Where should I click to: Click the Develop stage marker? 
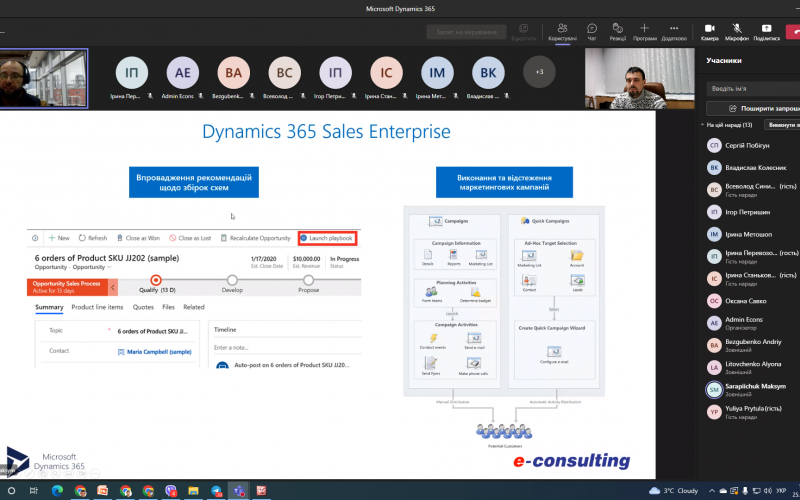coord(232,280)
